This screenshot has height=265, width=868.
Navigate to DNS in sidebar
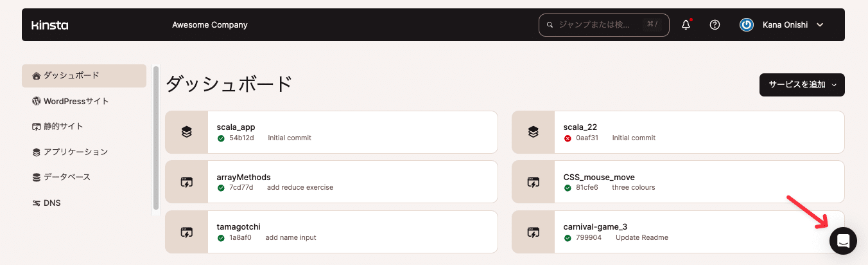point(52,203)
